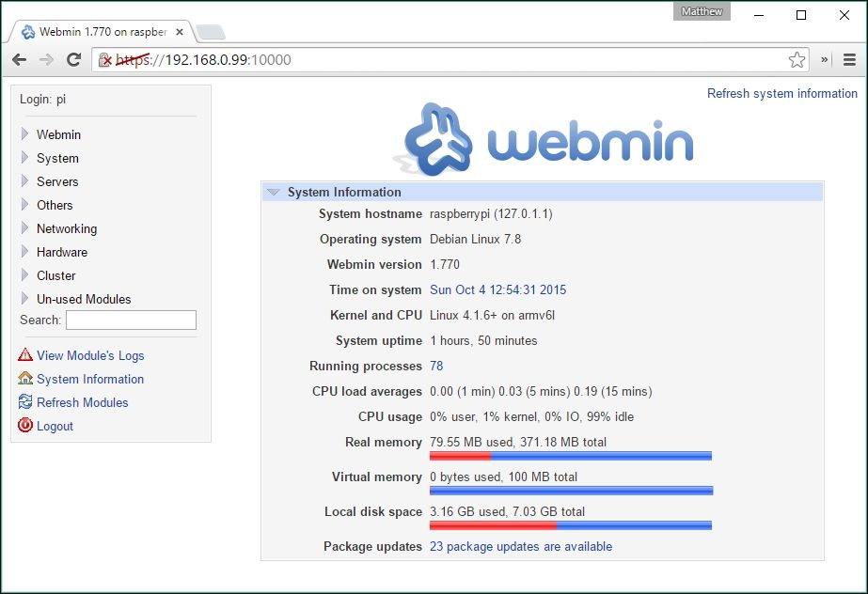The image size is (868, 594).
Task: Open the Webmin sidebar menu
Action: [58, 134]
